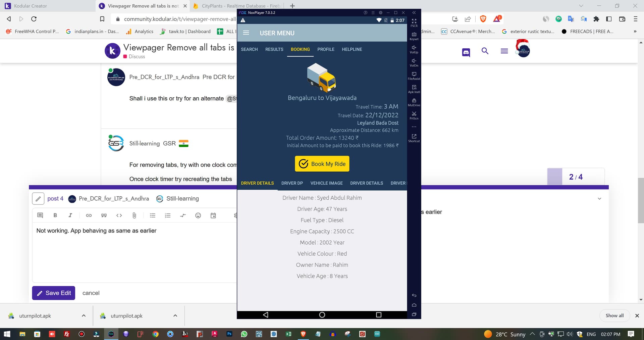Open the USER MENU hamburger
644x340 pixels.
[x=246, y=33]
